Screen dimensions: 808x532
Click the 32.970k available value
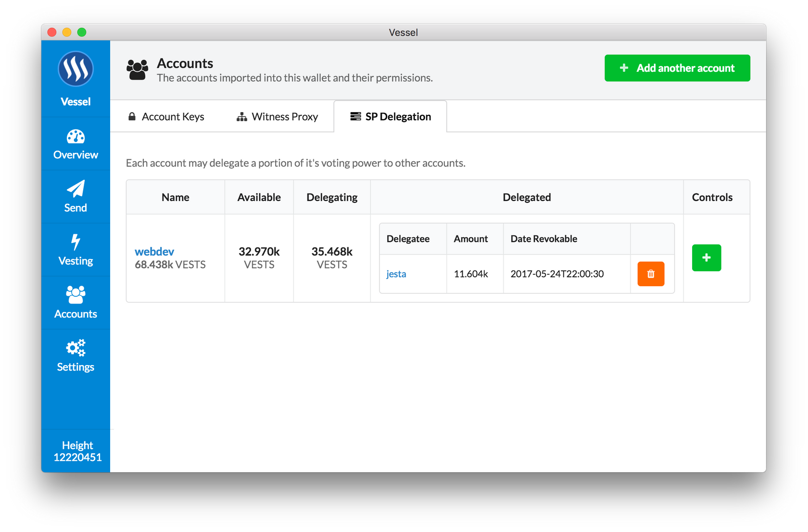click(259, 252)
